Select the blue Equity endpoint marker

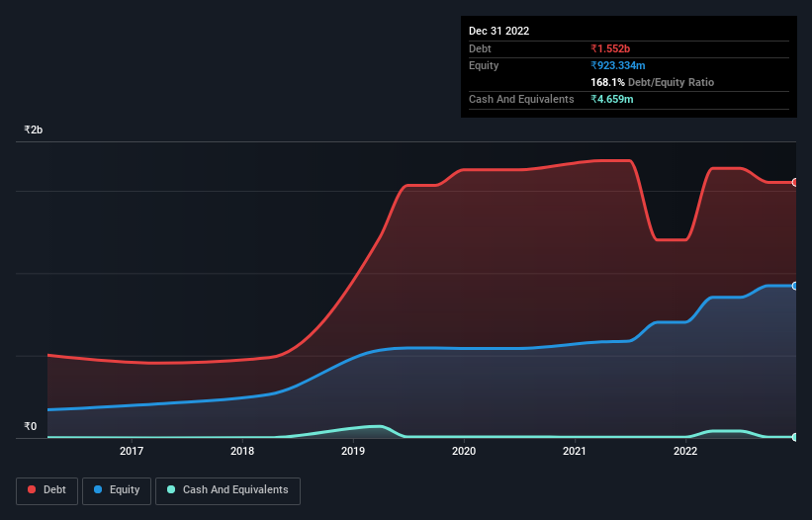tap(795, 286)
